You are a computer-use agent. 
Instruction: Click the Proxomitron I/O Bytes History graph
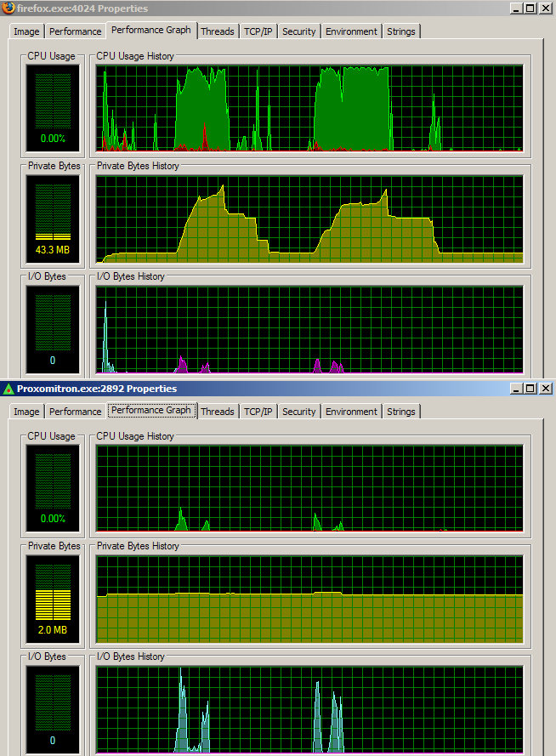pos(309,709)
